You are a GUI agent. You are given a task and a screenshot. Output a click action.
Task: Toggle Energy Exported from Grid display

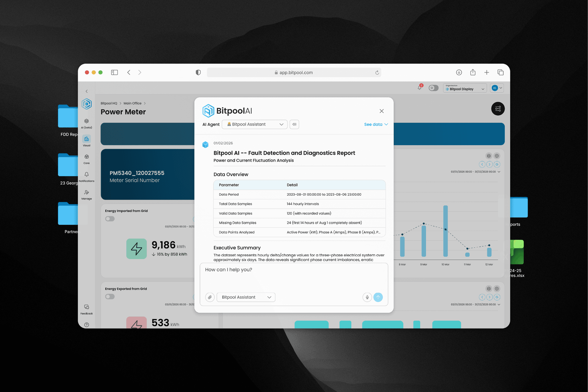pyautogui.click(x=110, y=296)
